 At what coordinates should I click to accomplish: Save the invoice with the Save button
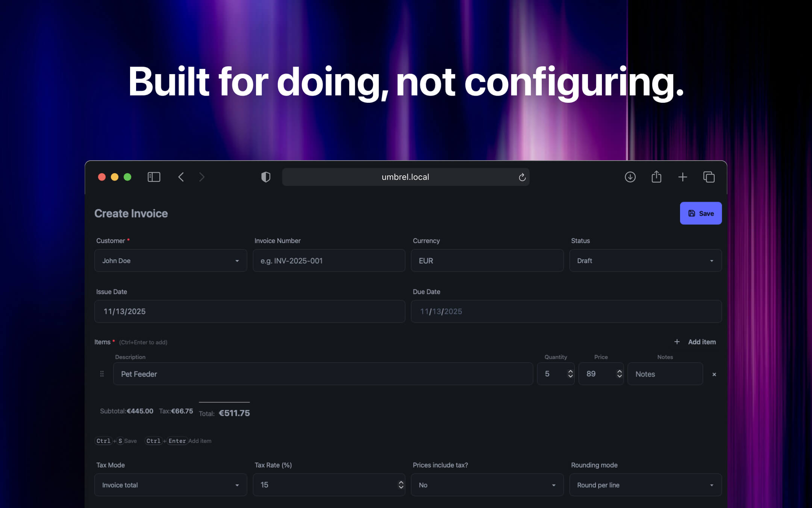700,213
